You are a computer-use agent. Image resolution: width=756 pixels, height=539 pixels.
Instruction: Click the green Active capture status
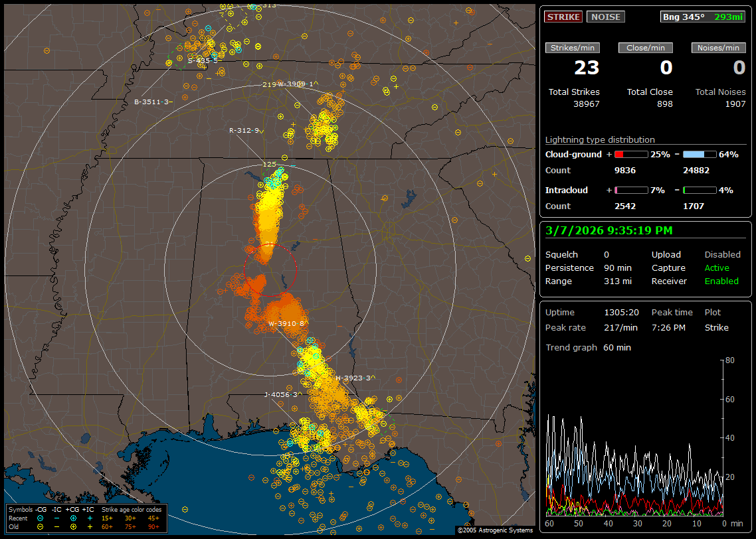point(717,268)
